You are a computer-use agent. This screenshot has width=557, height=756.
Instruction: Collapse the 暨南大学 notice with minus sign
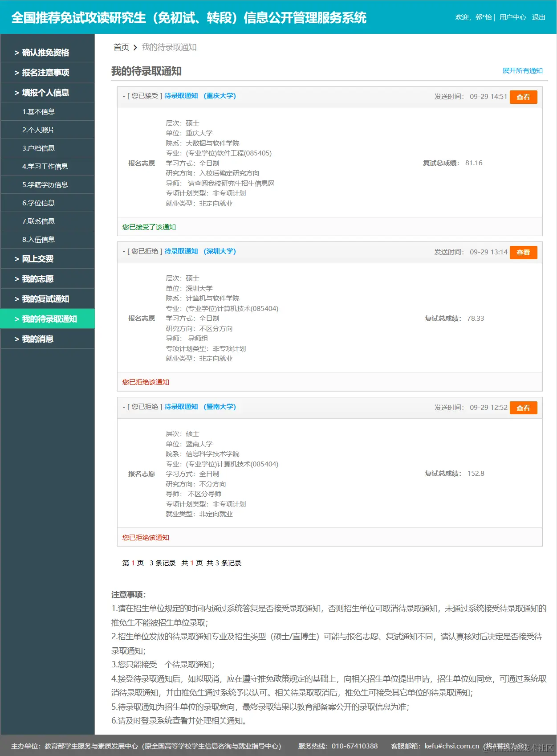124,407
